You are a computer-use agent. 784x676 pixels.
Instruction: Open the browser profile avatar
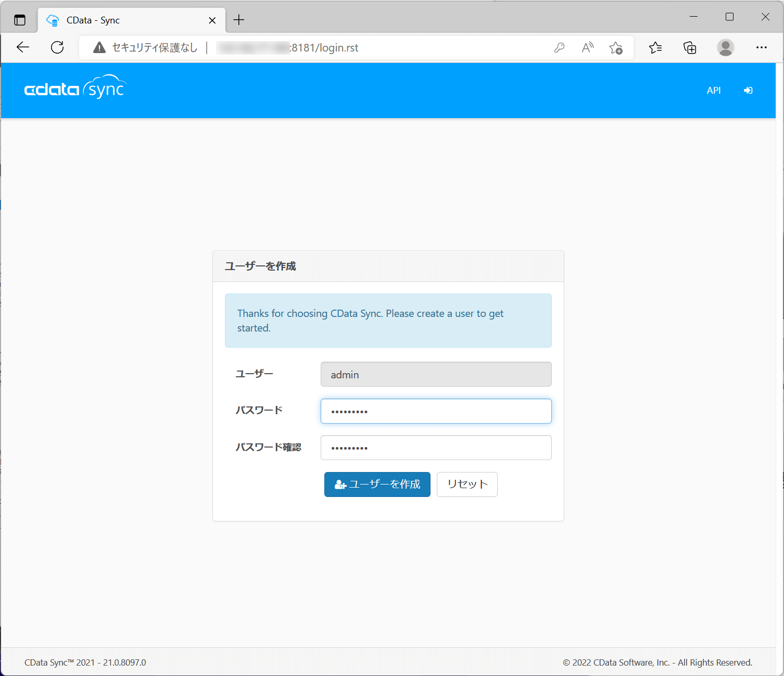click(725, 47)
